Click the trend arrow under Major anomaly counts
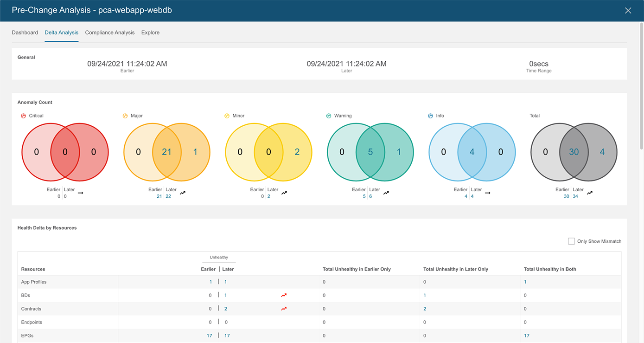The height and width of the screenshot is (343, 644). pos(183,192)
